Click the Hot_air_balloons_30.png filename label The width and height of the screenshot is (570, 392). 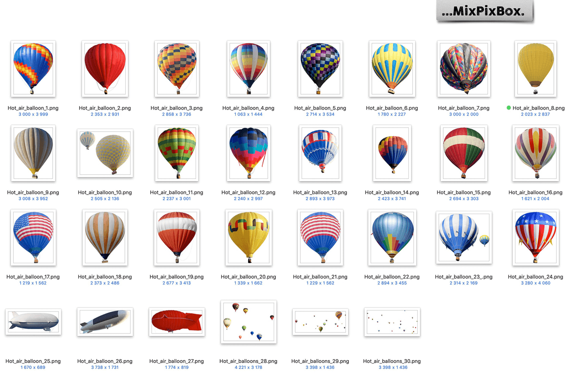(x=392, y=362)
